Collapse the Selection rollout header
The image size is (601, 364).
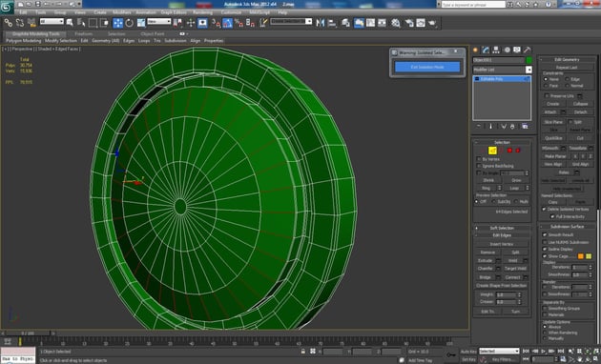coord(502,142)
